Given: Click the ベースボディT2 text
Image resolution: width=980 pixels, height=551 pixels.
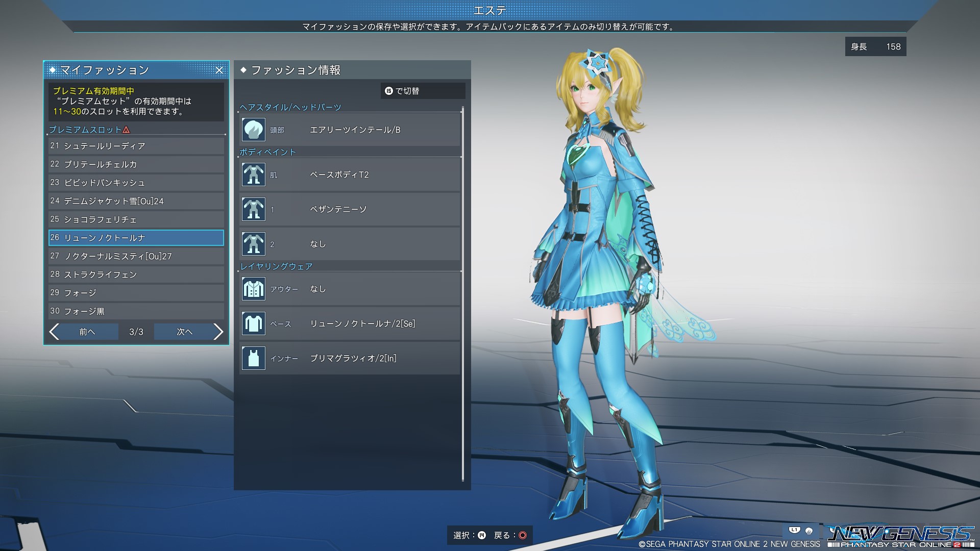Looking at the screenshot, I should 339,175.
